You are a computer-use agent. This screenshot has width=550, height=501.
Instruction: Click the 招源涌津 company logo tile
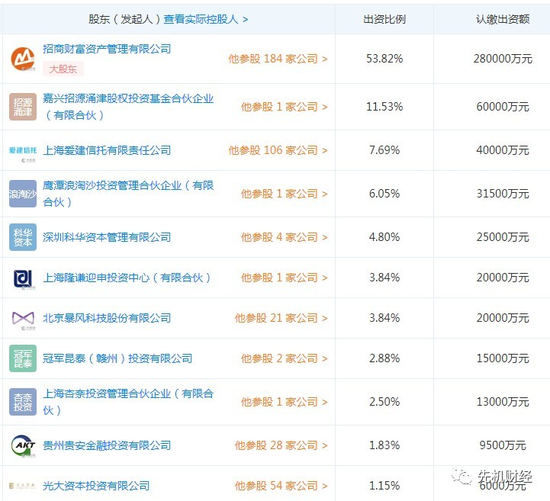pyautogui.click(x=23, y=107)
